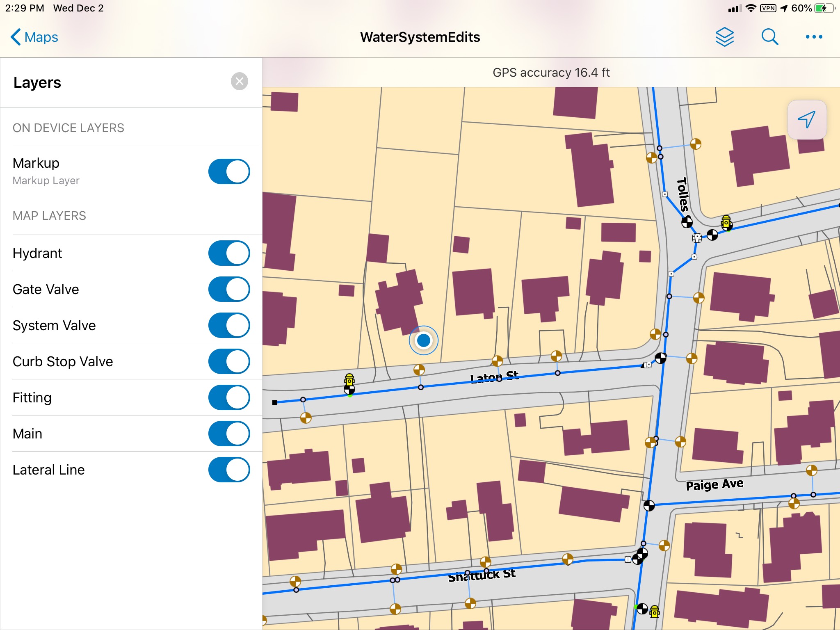Turn off the Main layer visibility
The height and width of the screenshot is (630, 840).
(x=228, y=434)
